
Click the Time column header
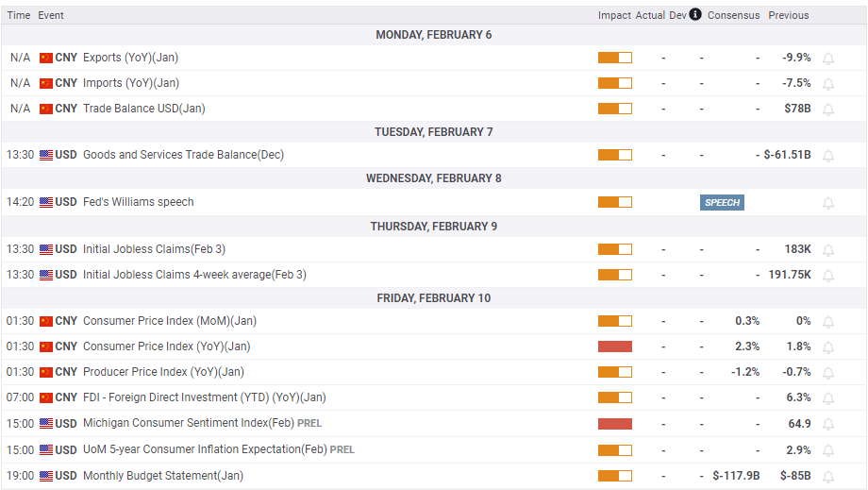click(x=19, y=15)
